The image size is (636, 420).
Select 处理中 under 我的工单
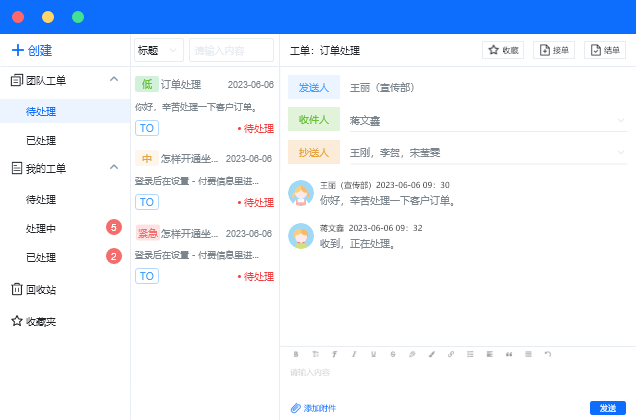(x=41, y=228)
